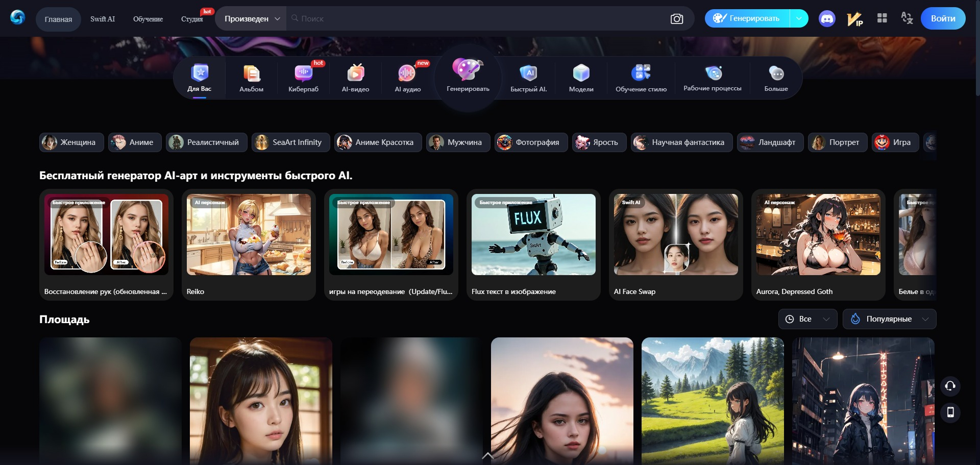Open the Произведен search type dropdown
Image resolution: width=980 pixels, height=465 pixels.
point(252,19)
